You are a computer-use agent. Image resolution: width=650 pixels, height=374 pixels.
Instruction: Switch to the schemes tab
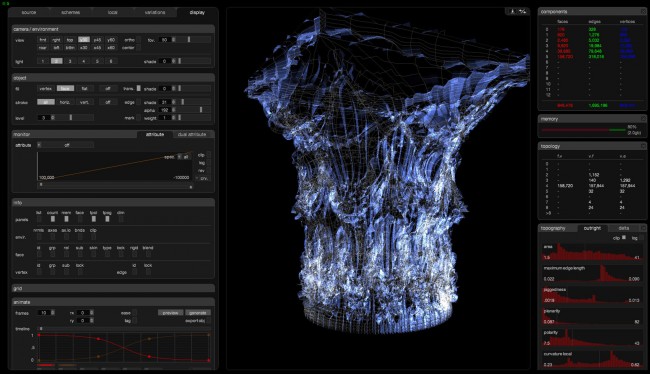pos(71,12)
